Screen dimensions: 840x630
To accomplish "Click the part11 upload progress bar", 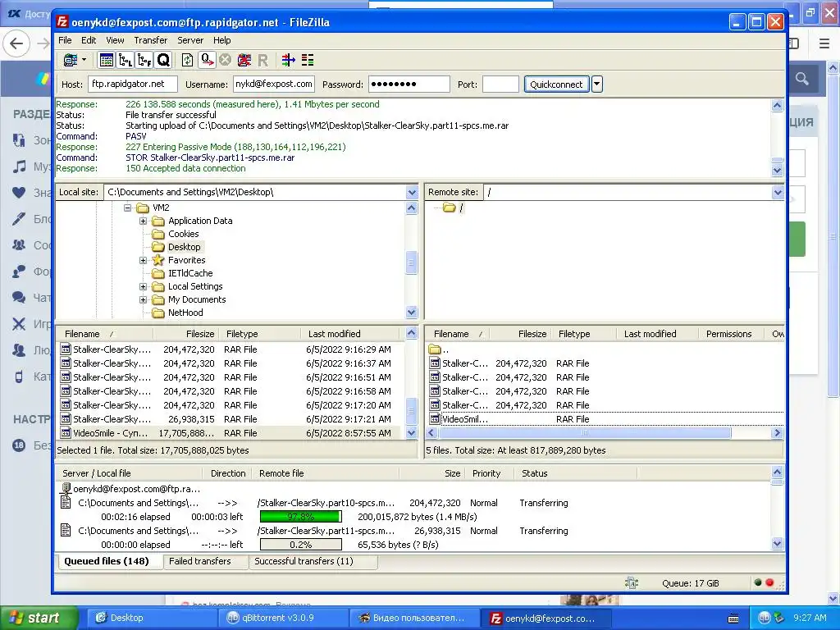I will click(300, 545).
